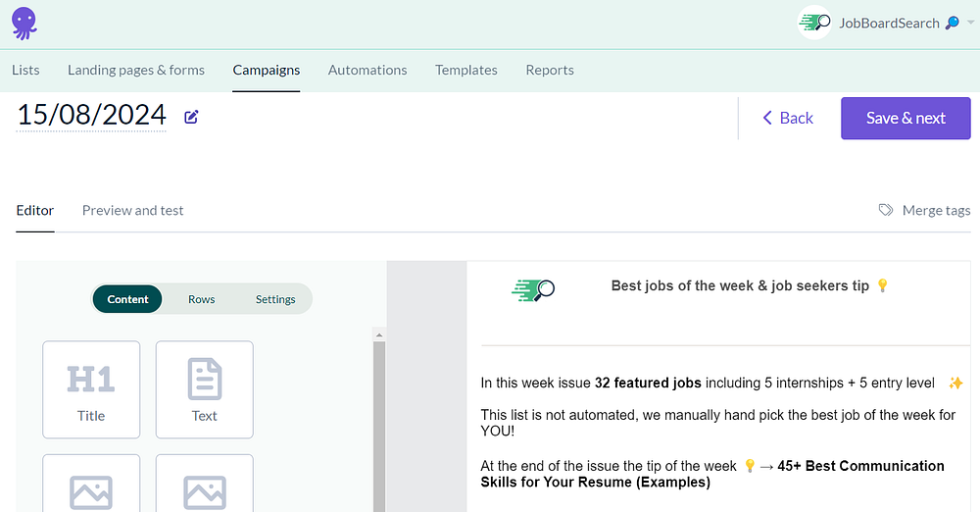Select the second image content block

click(205, 484)
